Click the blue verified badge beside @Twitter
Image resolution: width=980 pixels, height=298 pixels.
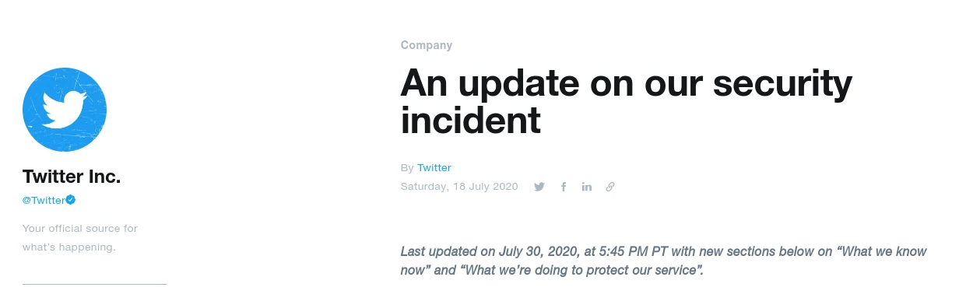(71, 200)
